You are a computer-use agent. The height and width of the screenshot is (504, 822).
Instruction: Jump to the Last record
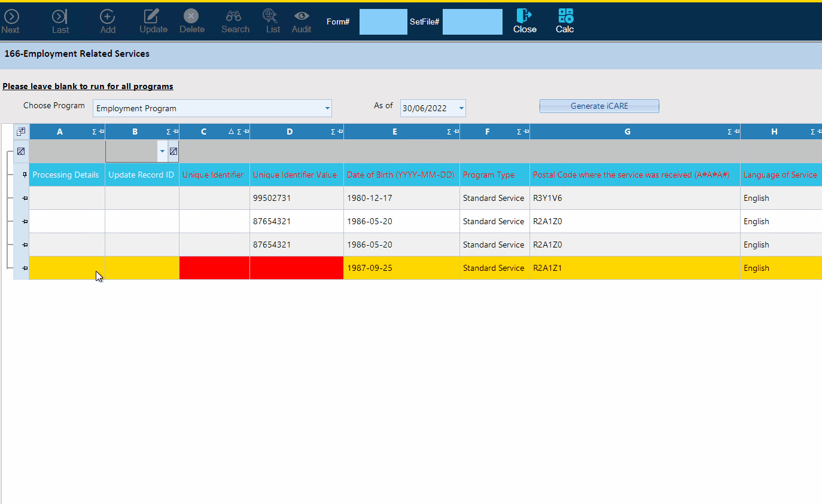click(60, 17)
